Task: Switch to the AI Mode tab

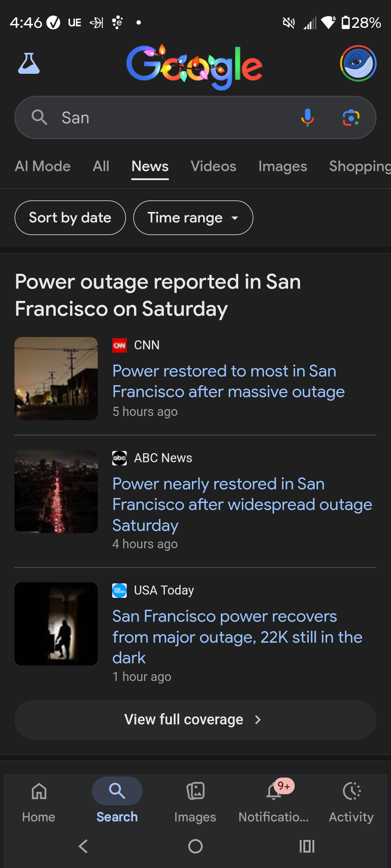Action: click(43, 166)
